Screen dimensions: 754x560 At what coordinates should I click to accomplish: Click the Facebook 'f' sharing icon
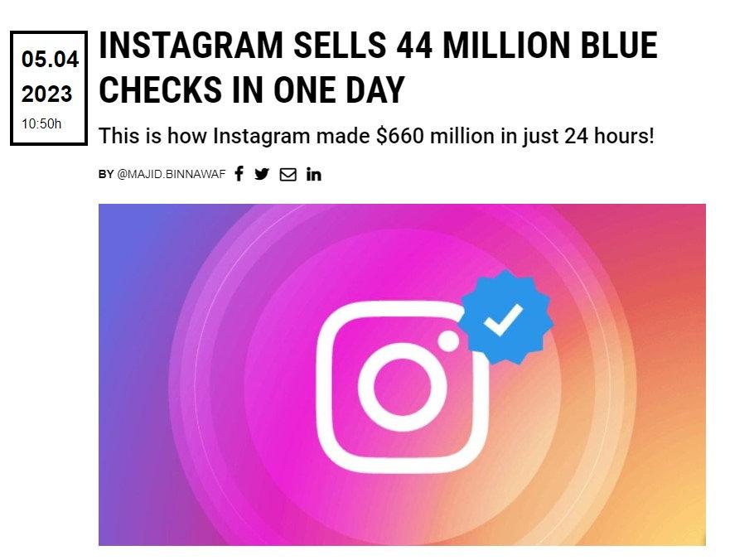point(239,174)
